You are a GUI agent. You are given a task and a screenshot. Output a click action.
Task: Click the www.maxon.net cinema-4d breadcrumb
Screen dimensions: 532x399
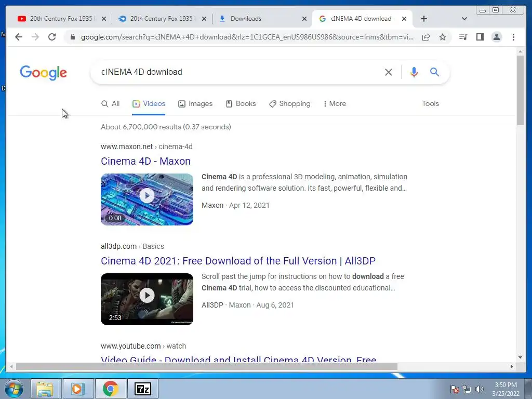click(x=147, y=147)
